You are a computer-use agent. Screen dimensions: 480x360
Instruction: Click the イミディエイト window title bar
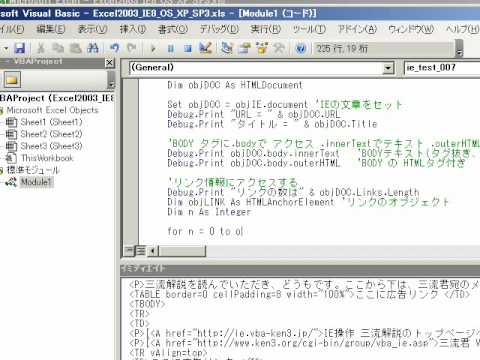click(300, 269)
